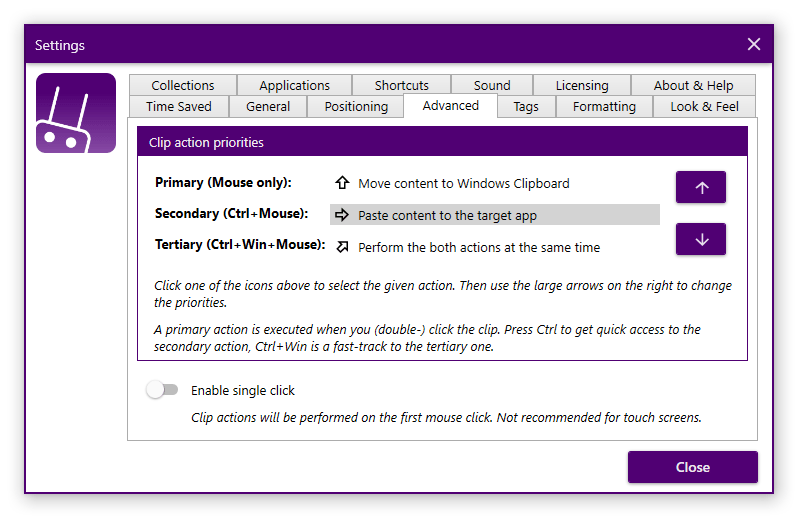This screenshot has width=798, height=518.
Task: Click the 'Primary (Mouse only):' label
Action: [223, 182]
